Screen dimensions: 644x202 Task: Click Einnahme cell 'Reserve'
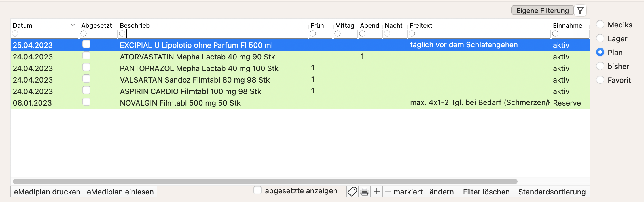567,103
